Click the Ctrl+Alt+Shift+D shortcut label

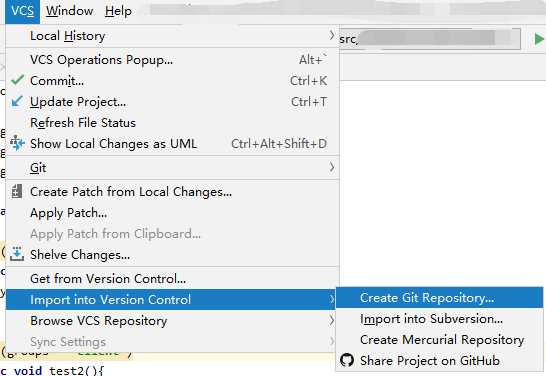[279, 143]
